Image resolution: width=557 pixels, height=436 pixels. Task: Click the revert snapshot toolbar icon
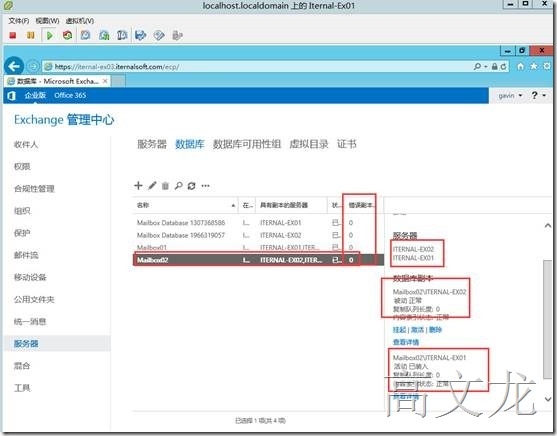click(104, 35)
